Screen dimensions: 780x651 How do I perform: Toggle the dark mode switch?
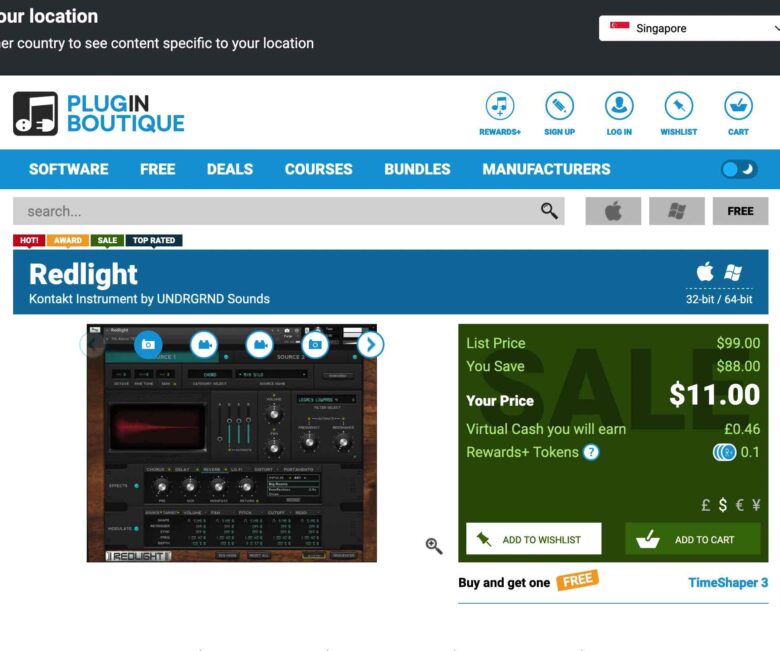(x=739, y=169)
